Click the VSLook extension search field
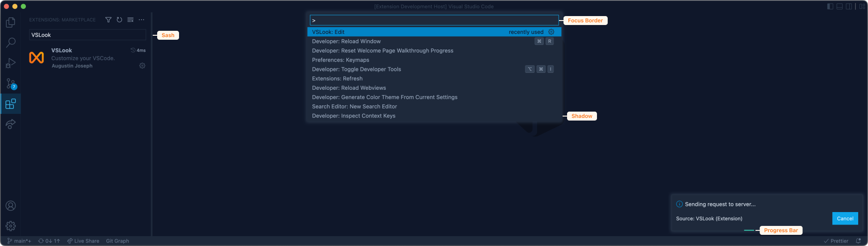This screenshot has width=868, height=246. [x=88, y=35]
